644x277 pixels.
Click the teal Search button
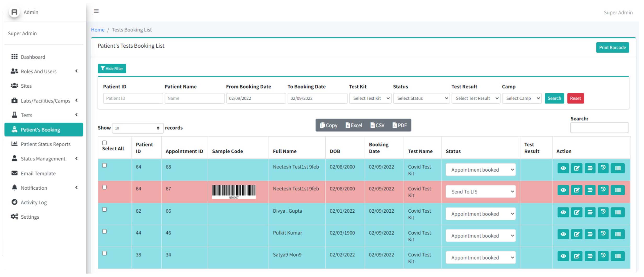click(554, 98)
